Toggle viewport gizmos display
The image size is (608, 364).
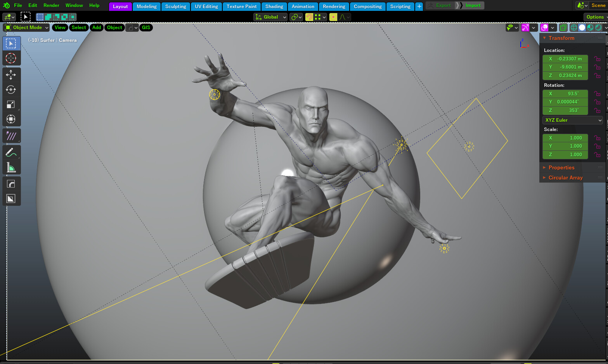pyautogui.click(x=525, y=28)
